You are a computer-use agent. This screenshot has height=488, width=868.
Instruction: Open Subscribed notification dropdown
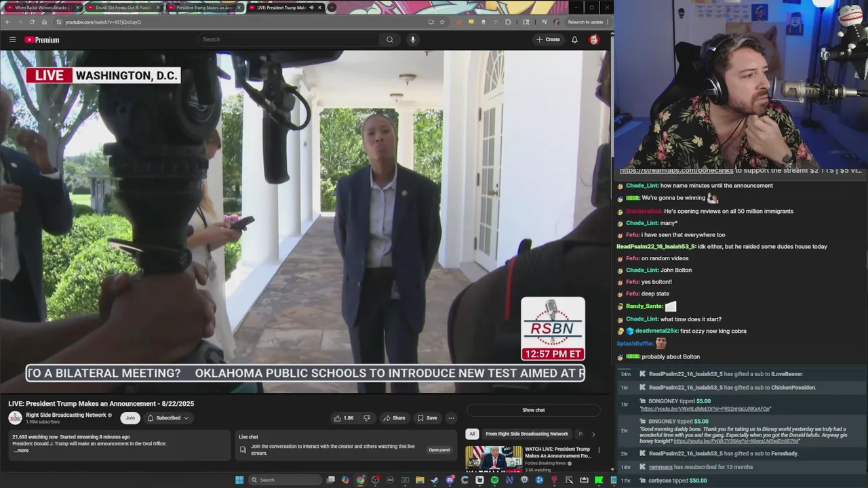click(168, 418)
